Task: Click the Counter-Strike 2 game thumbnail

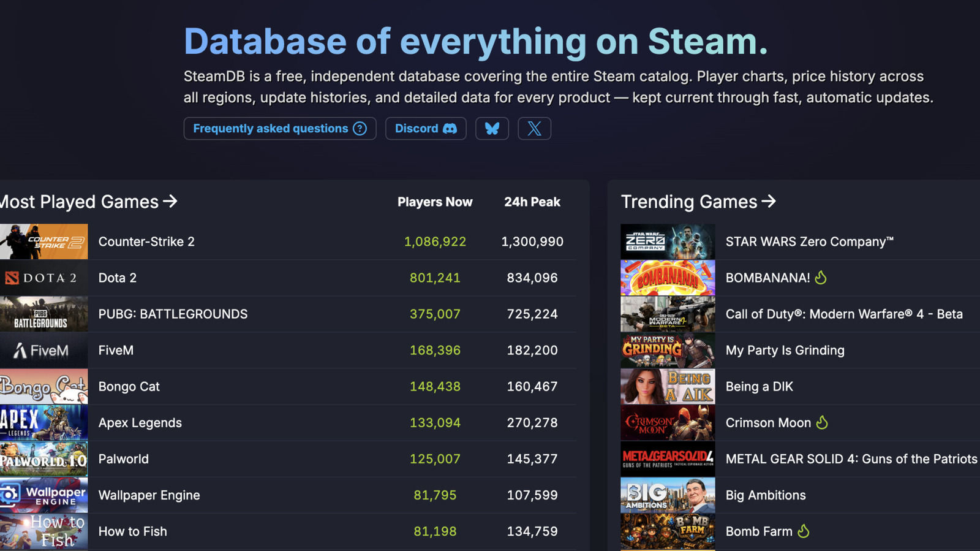Action: click(43, 241)
